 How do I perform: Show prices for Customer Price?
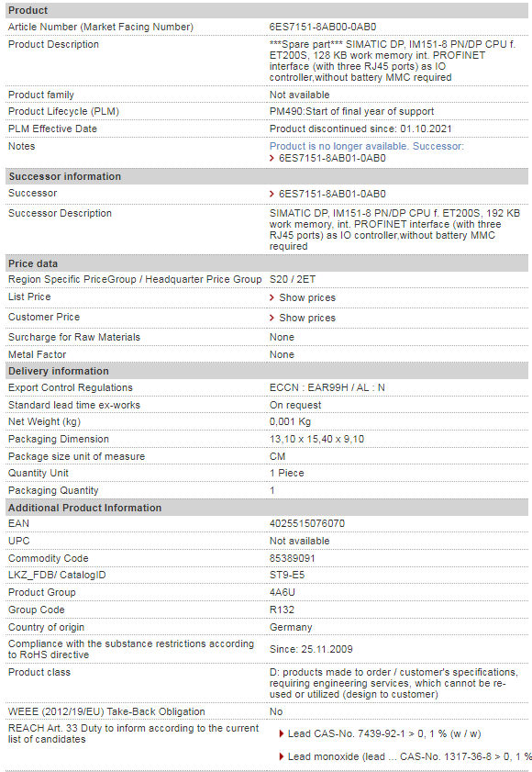click(307, 318)
